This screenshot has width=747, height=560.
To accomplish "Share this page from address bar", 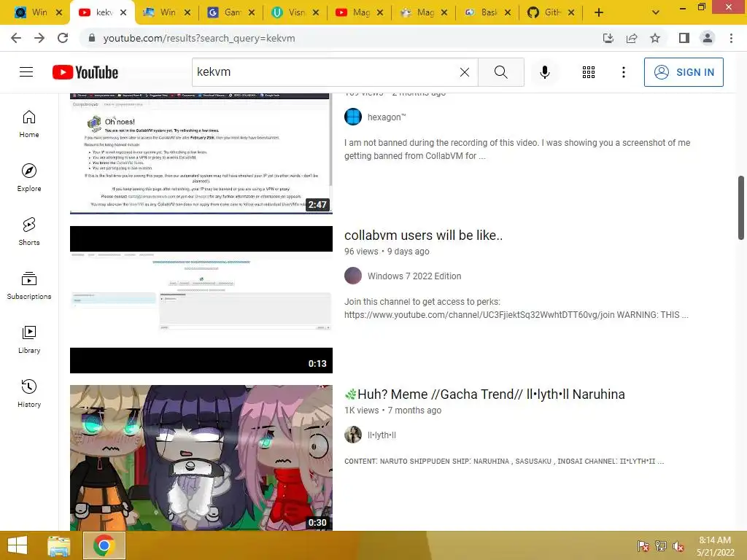I will (632, 38).
